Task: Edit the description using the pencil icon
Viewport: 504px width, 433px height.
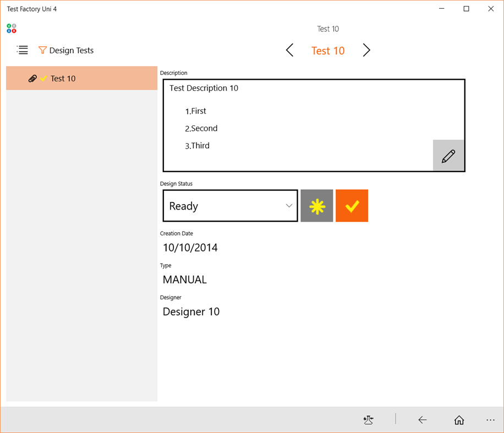Action: coord(448,155)
